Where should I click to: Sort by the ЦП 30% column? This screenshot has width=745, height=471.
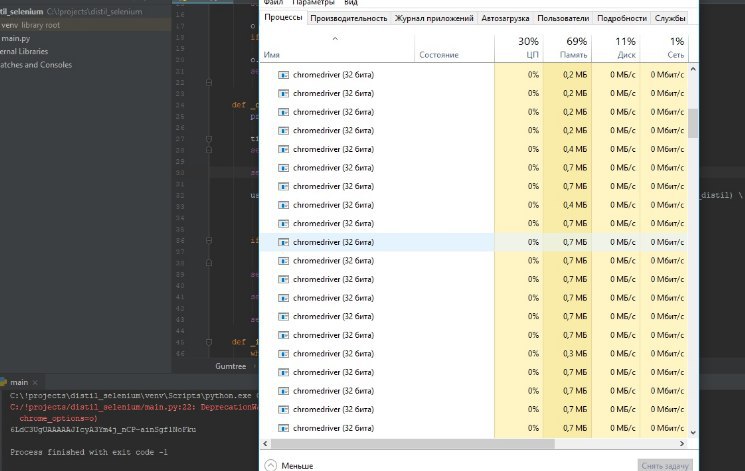519,48
